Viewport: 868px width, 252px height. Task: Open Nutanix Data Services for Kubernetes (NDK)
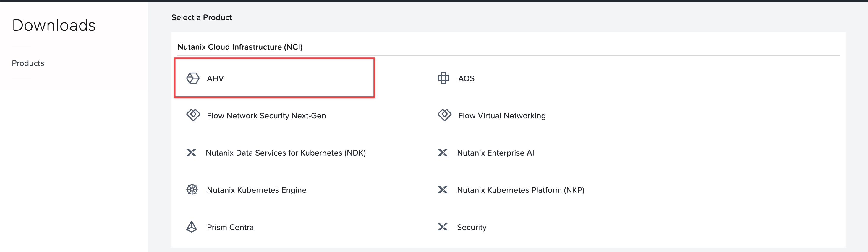pyautogui.click(x=285, y=153)
